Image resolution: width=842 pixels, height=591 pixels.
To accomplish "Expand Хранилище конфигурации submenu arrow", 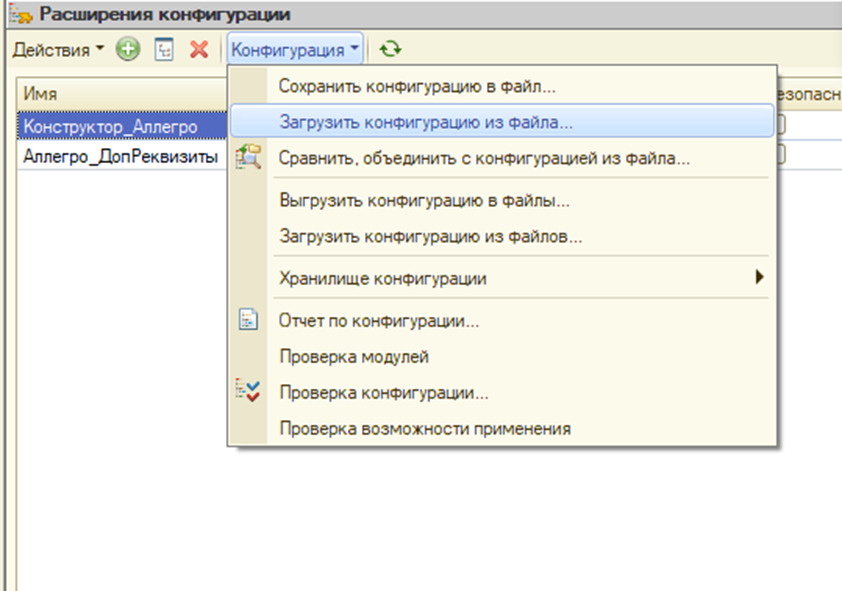I will (759, 277).
